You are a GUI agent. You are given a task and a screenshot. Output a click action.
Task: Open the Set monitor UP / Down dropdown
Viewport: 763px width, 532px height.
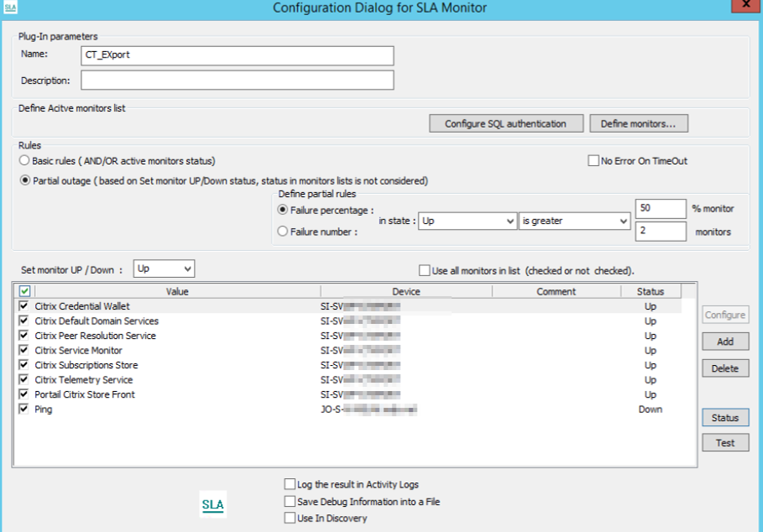pyautogui.click(x=164, y=269)
